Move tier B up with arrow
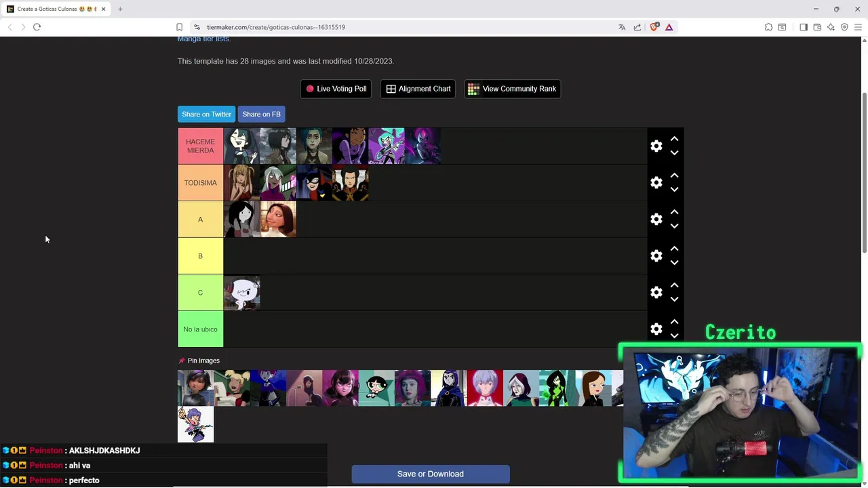 [674, 248]
